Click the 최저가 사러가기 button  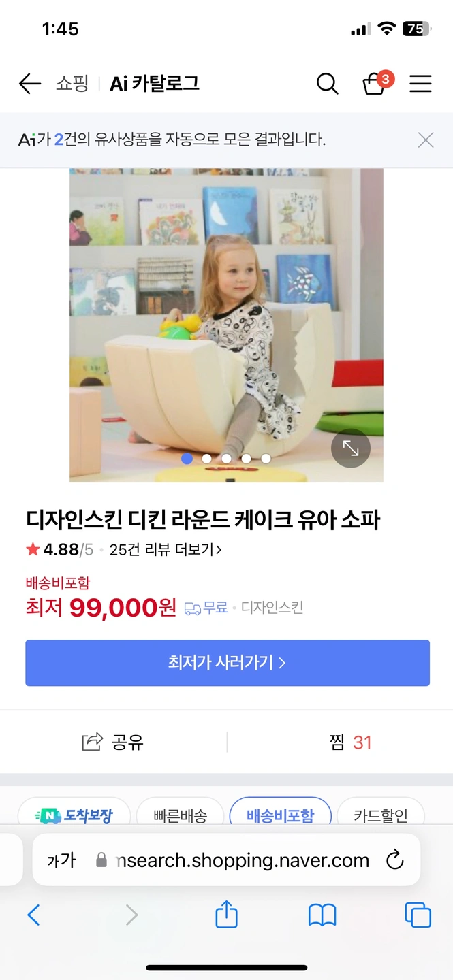pyautogui.click(x=228, y=663)
